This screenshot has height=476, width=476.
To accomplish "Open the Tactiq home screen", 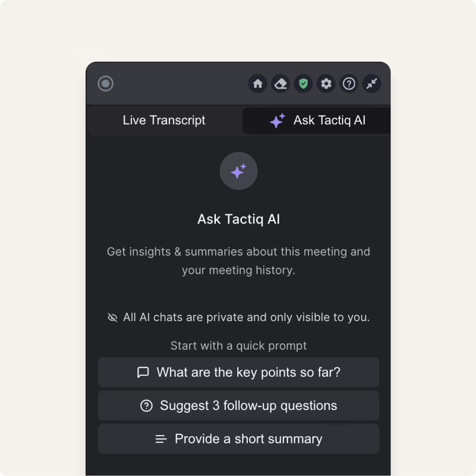I will pyautogui.click(x=258, y=84).
